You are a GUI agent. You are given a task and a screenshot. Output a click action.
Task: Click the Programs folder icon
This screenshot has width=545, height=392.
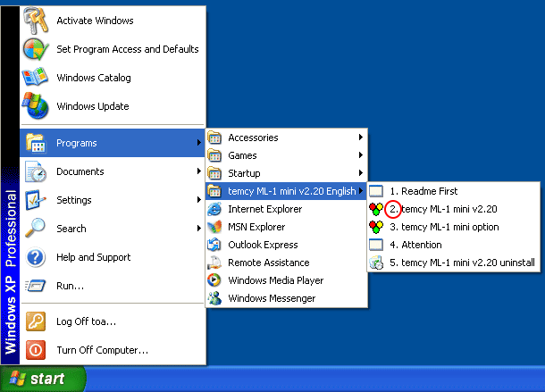point(36,143)
